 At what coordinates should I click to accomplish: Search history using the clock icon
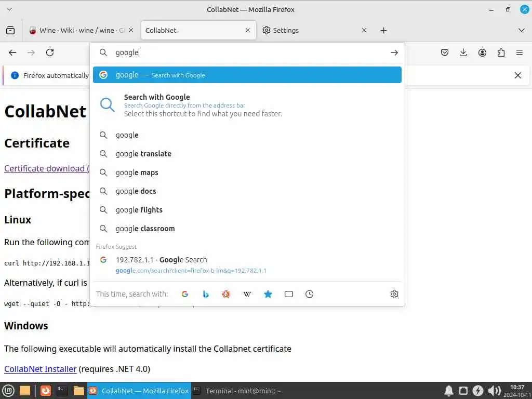(310, 294)
